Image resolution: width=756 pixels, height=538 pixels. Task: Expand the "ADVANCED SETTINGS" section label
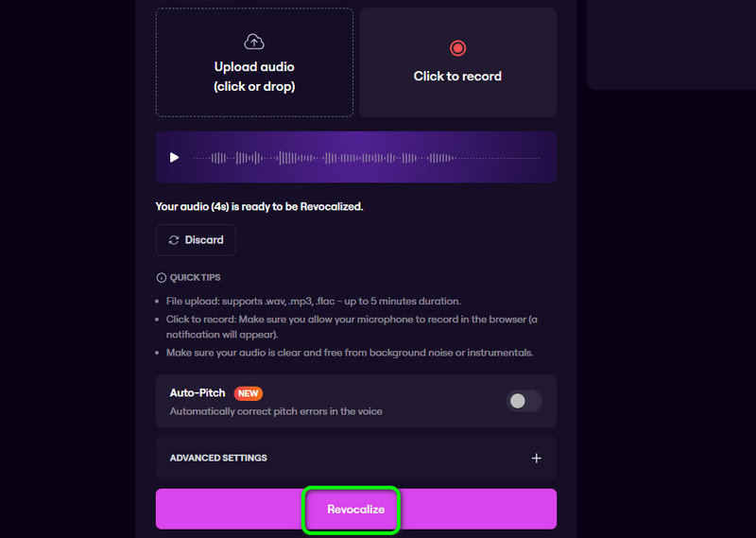(218, 459)
